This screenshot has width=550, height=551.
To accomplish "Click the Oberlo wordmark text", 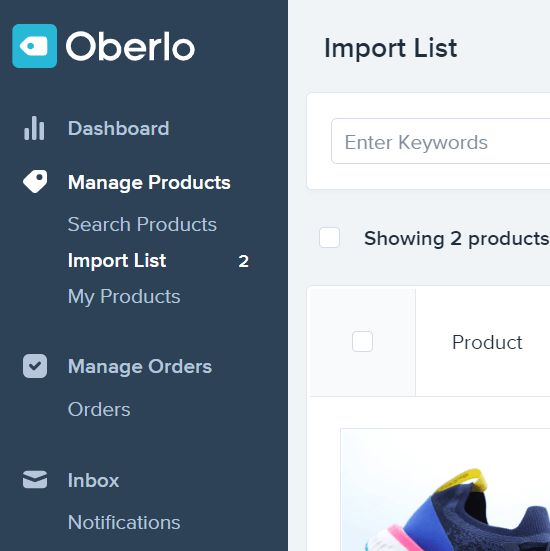I will (x=130, y=46).
